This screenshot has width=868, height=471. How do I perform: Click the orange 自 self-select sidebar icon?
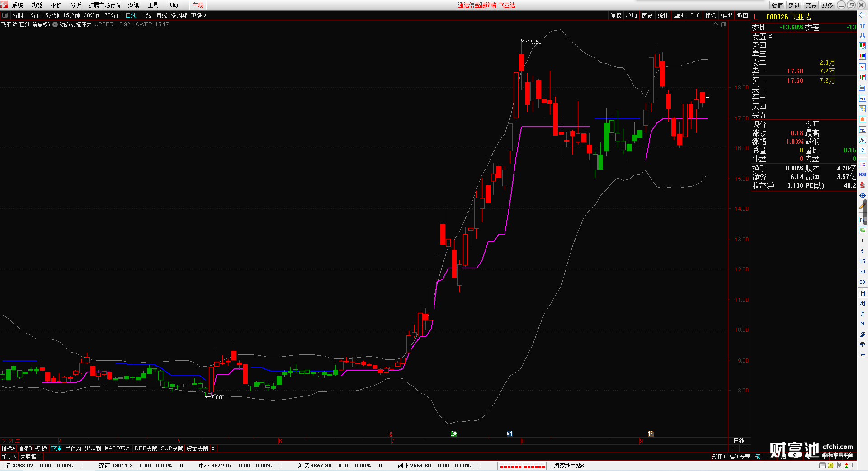coord(863,119)
